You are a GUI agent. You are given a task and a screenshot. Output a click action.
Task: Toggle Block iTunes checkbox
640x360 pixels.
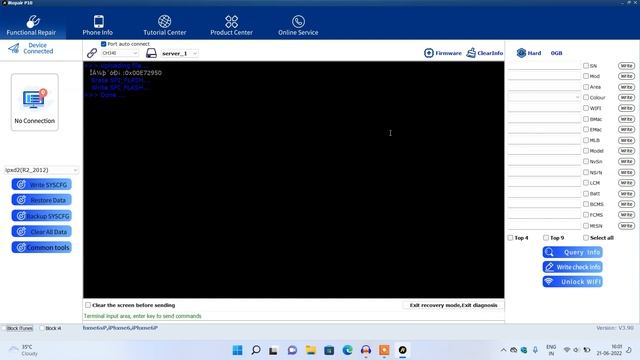(x=4, y=328)
